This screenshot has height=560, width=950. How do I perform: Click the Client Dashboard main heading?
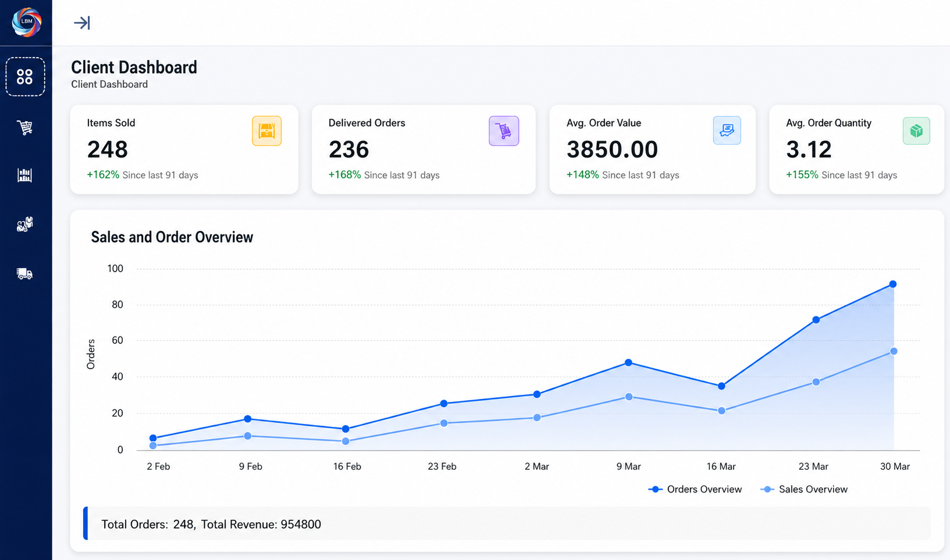(x=134, y=67)
